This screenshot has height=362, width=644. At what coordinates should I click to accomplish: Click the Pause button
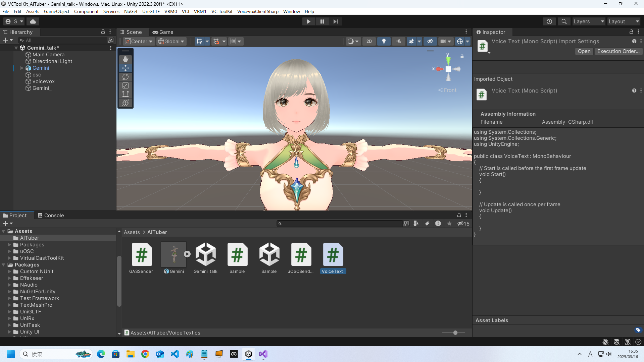coord(322,21)
